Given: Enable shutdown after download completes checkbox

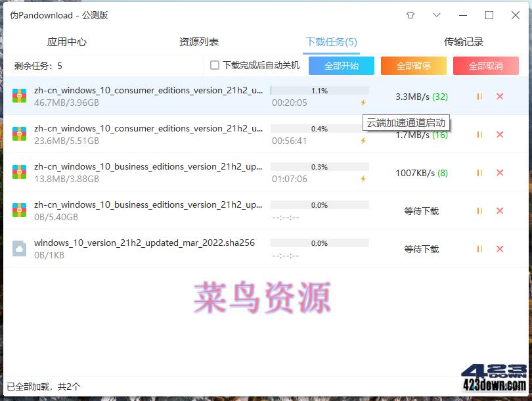Looking at the screenshot, I should (x=213, y=66).
